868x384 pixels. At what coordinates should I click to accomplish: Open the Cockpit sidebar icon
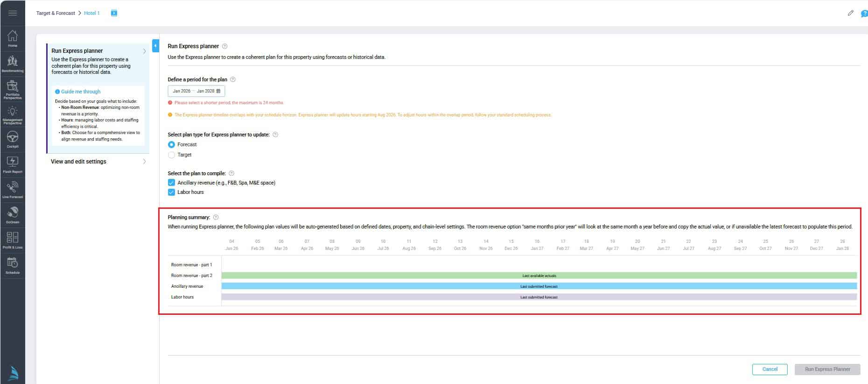13,139
